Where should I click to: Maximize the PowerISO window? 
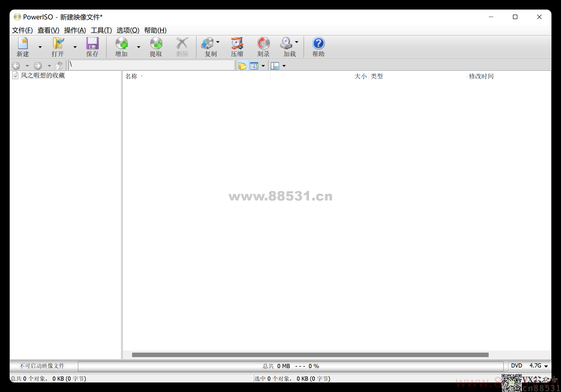point(515,17)
